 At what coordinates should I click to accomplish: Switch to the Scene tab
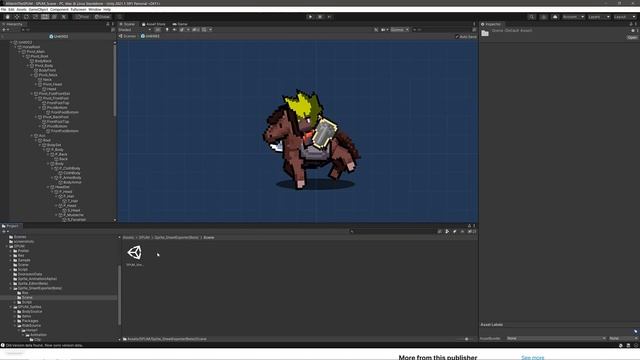(x=127, y=24)
